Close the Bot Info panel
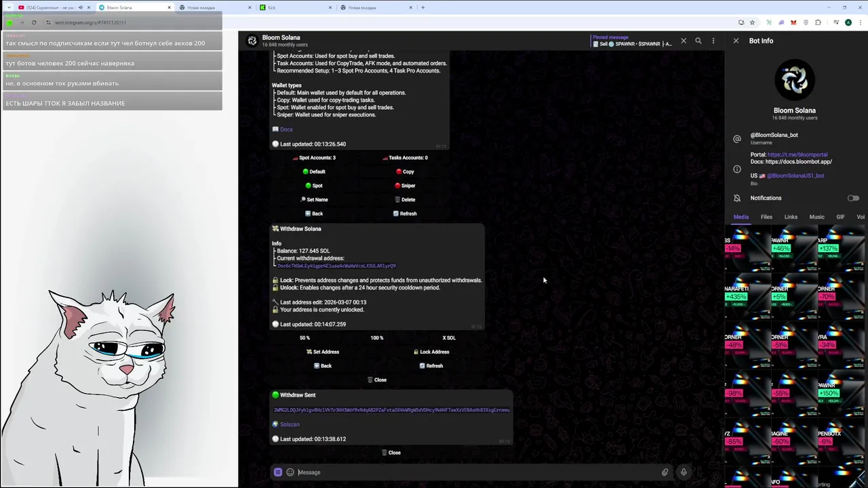The image size is (868, 488). tap(736, 41)
